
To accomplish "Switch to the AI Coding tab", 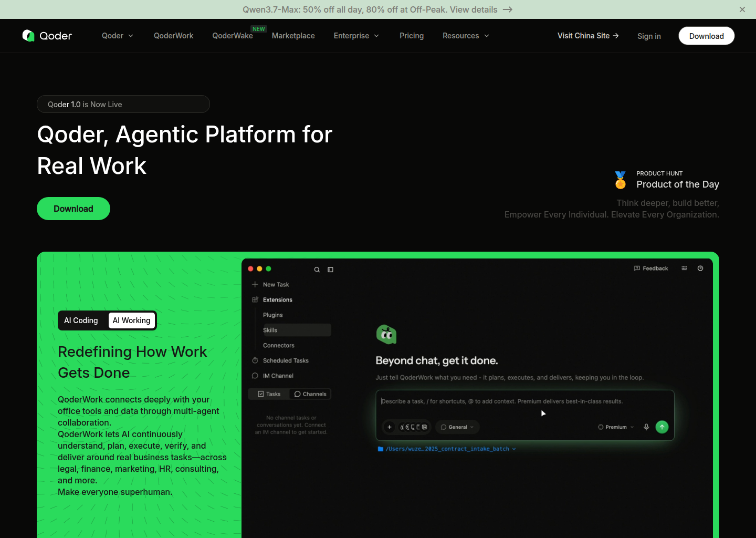I will pos(81,320).
